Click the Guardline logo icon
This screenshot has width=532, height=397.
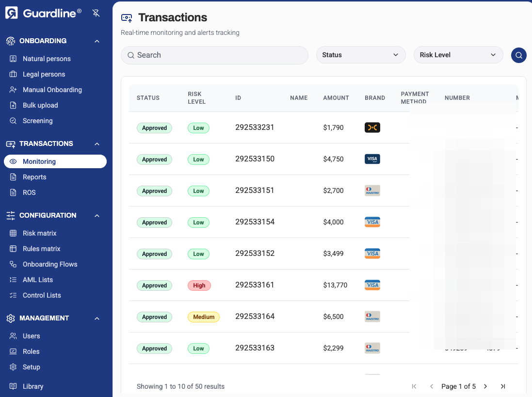click(x=11, y=13)
